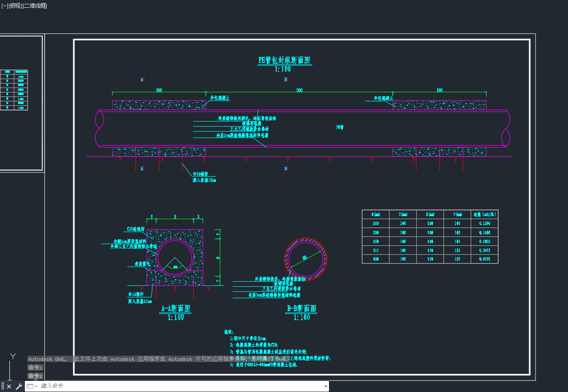This screenshot has width=568, height=392.
Task: Select the 315 cell in the D column
Action: [376, 250]
